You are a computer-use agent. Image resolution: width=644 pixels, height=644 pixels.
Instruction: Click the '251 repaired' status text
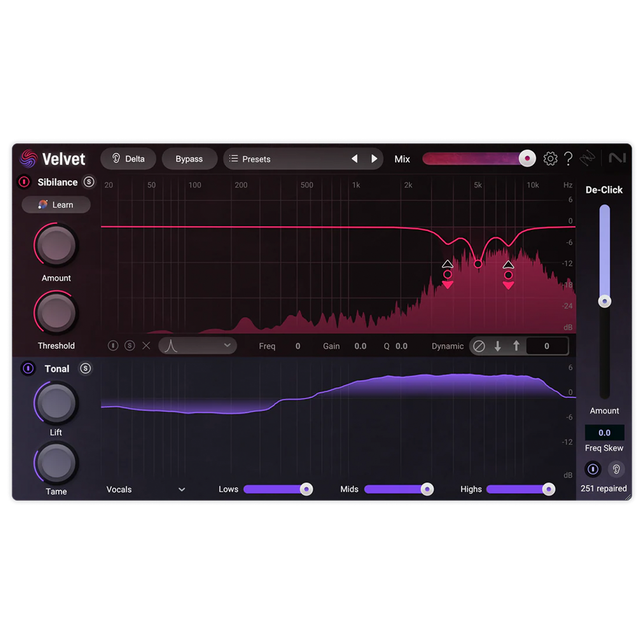pyautogui.click(x=603, y=488)
